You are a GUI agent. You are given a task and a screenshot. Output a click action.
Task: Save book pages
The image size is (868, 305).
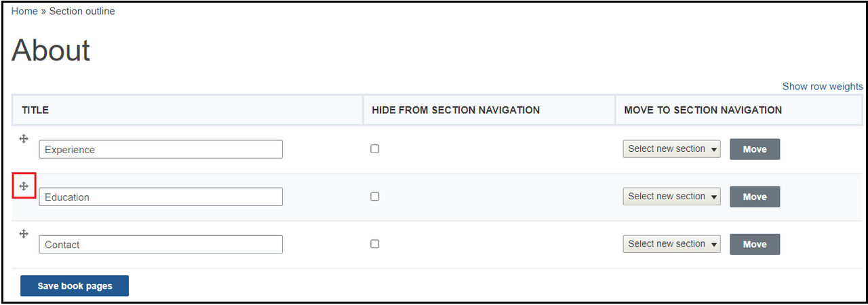point(75,286)
